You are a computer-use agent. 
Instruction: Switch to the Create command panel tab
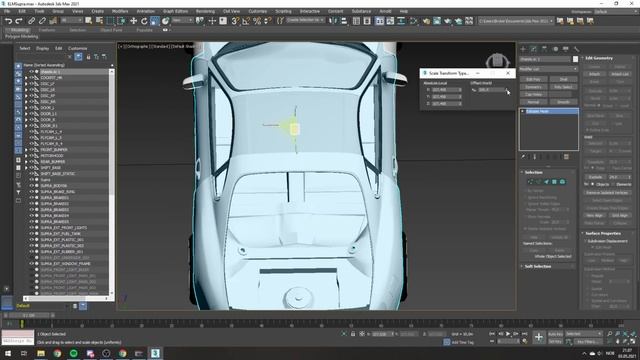pyautogui.click(x=523, y=49)
